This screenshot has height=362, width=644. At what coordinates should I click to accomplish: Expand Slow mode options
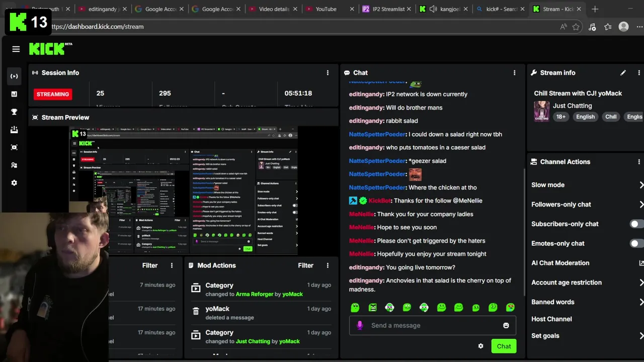click(x=641, y=185)
